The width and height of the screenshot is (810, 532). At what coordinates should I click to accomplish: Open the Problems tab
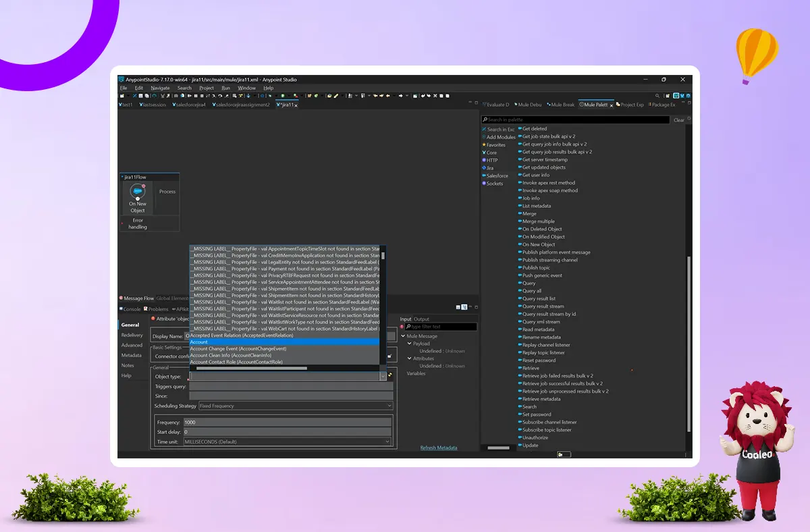click(157, 309)
